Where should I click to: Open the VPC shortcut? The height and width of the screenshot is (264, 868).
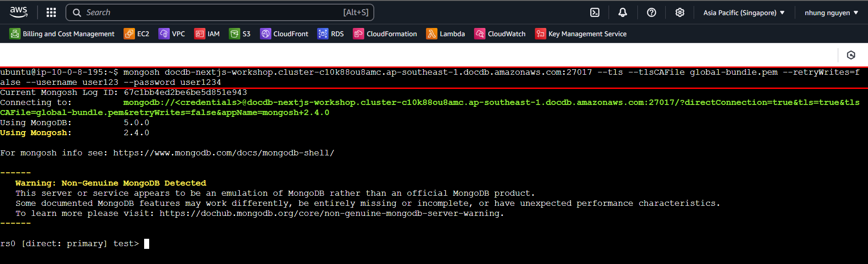[172, 34]
